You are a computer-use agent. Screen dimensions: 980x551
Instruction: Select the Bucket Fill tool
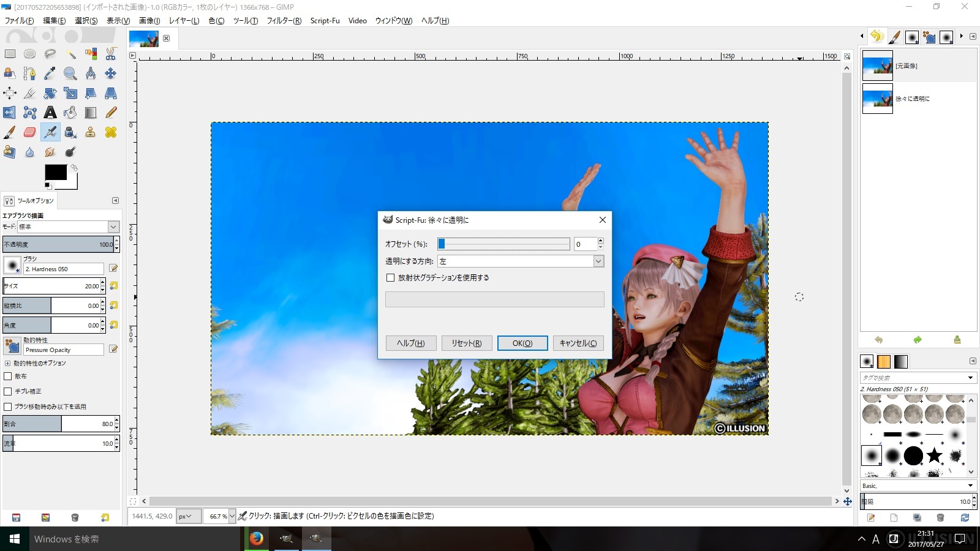(70, 113)
